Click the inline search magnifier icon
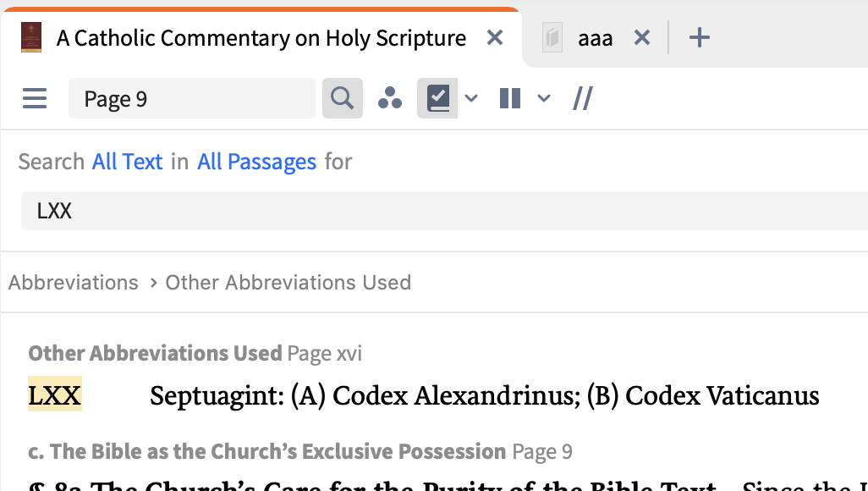868x491 pixels. coord(342,99)
